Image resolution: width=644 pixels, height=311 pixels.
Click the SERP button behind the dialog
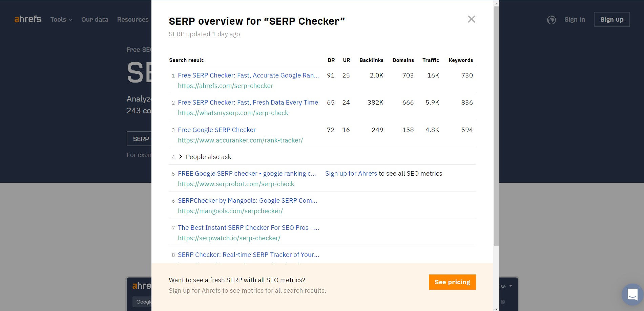coord(139,139)
